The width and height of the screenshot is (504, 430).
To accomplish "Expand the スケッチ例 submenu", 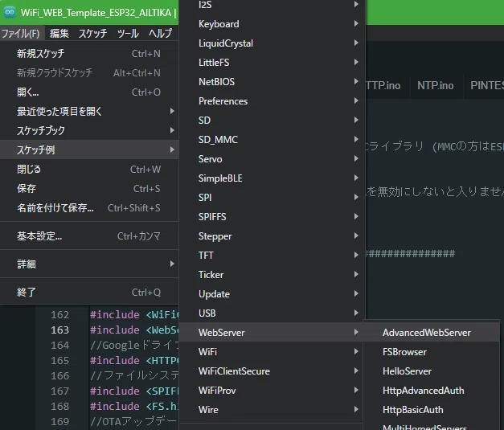I will coord(89,149).
